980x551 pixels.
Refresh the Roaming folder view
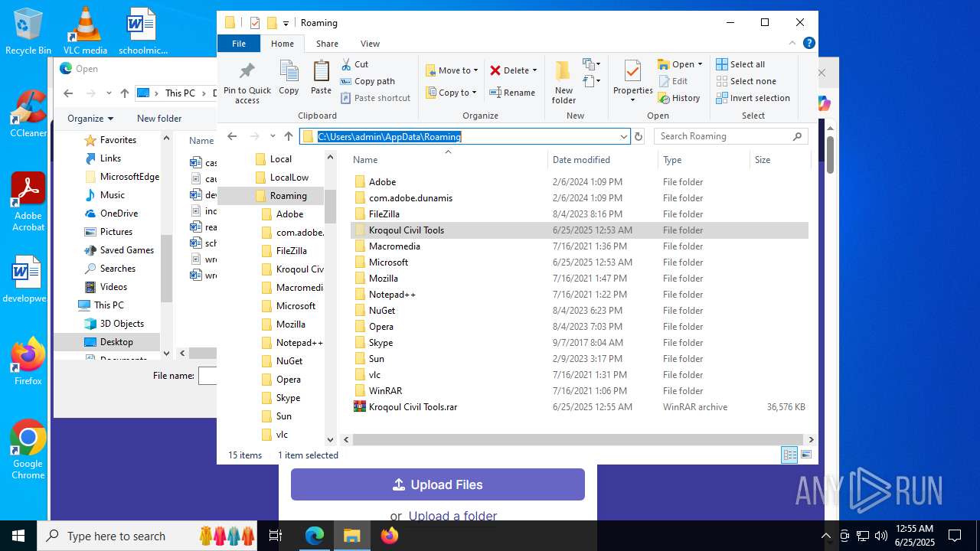tap(639, 136)
